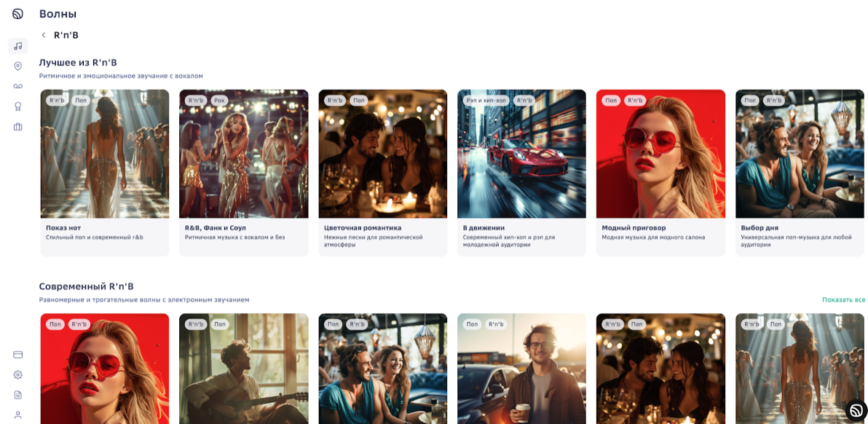Click the app logo atop the sidebar
The width and height of the screenshot is (868, 424).
[x=17, y=14]
